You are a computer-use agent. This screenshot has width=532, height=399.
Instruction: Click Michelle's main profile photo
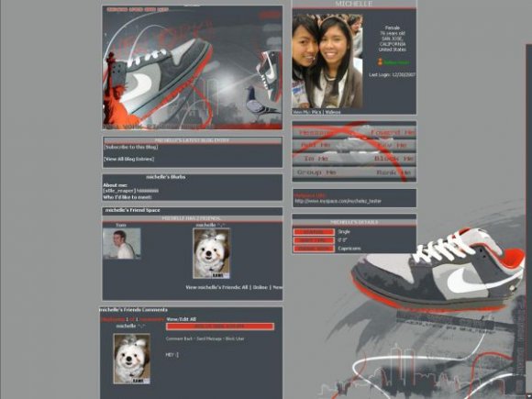(327, 61)
